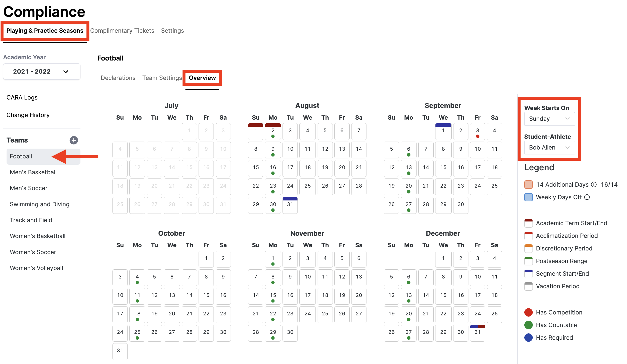Screen dimensions: 627x364
Task: Add a new team with the plus icon
Action: click(x=74, y=140)
